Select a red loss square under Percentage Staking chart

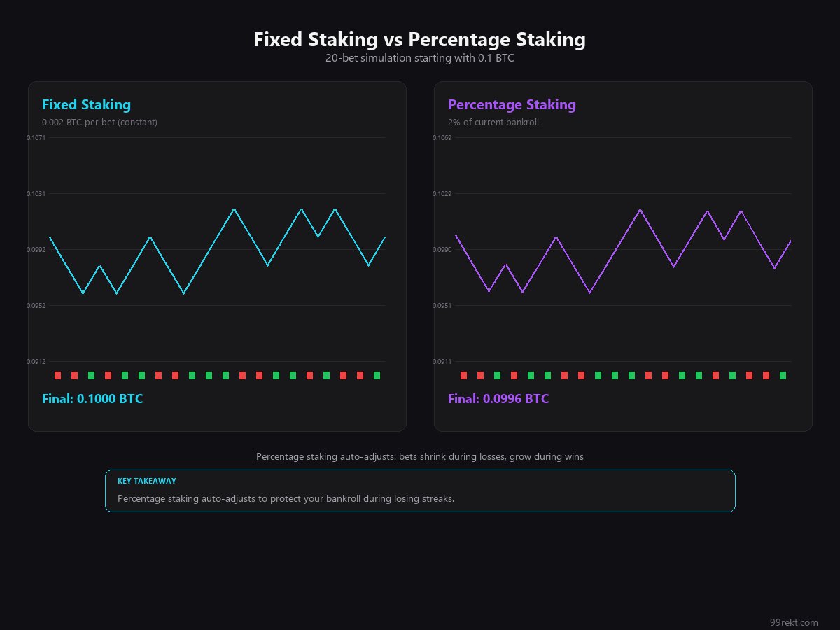coord(464,375)
